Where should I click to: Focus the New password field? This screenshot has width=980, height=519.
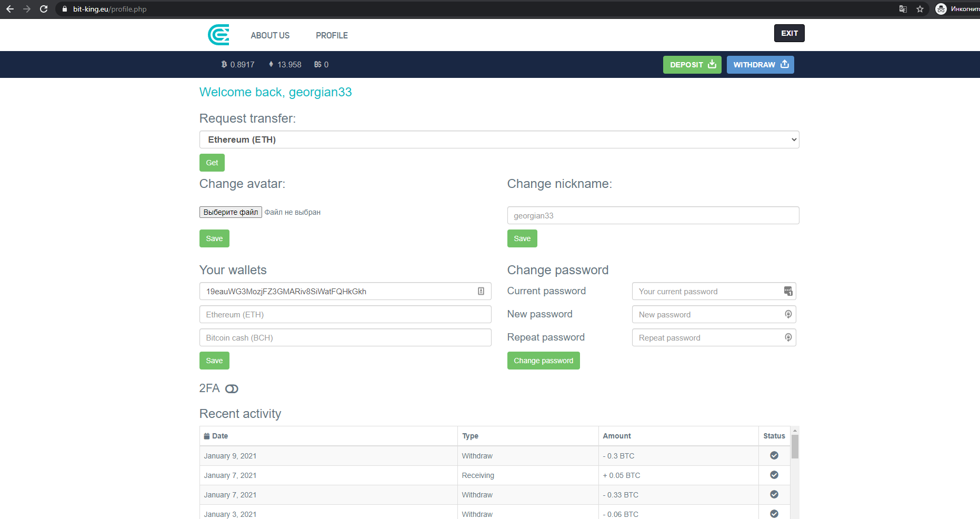(714, 314)
